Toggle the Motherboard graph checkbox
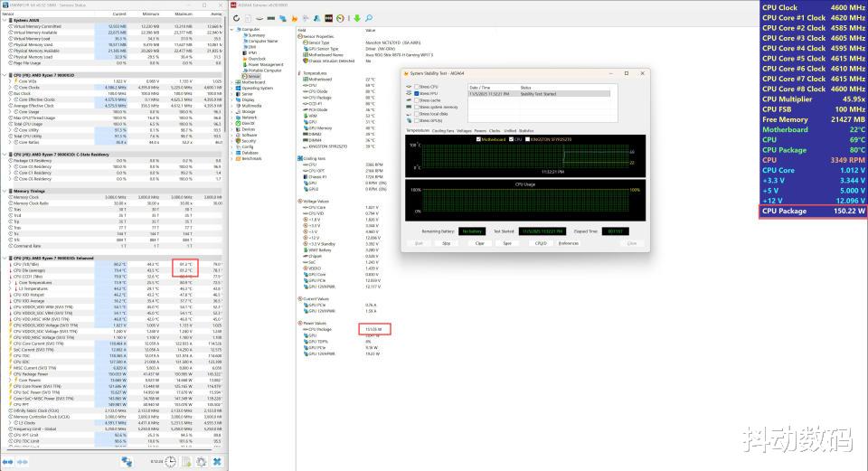The height and width of the screenshot is (471, 868). (480, 139)
